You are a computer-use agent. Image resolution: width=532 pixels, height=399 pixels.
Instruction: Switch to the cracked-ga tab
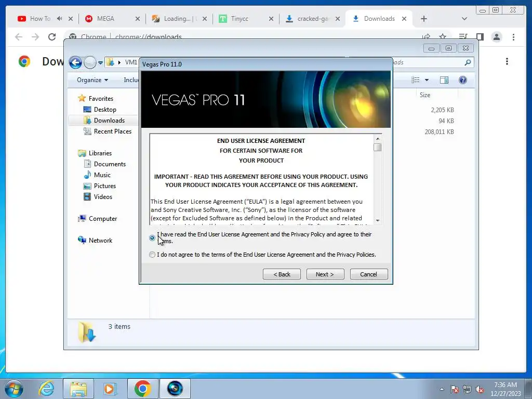(x=312, y=19)
